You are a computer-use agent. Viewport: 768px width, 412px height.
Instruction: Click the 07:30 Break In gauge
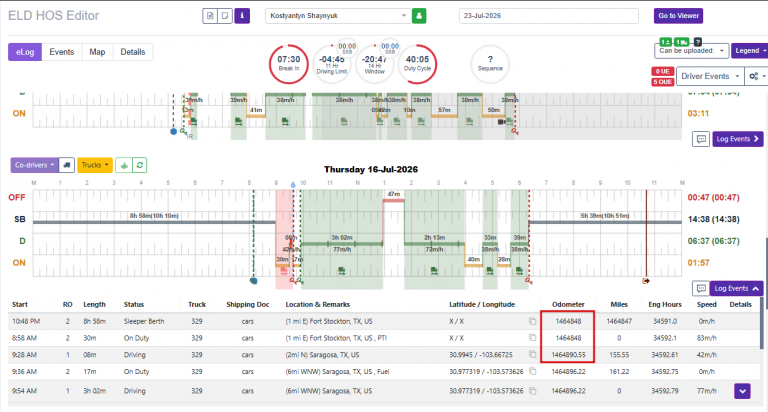(x=288, y=64)
